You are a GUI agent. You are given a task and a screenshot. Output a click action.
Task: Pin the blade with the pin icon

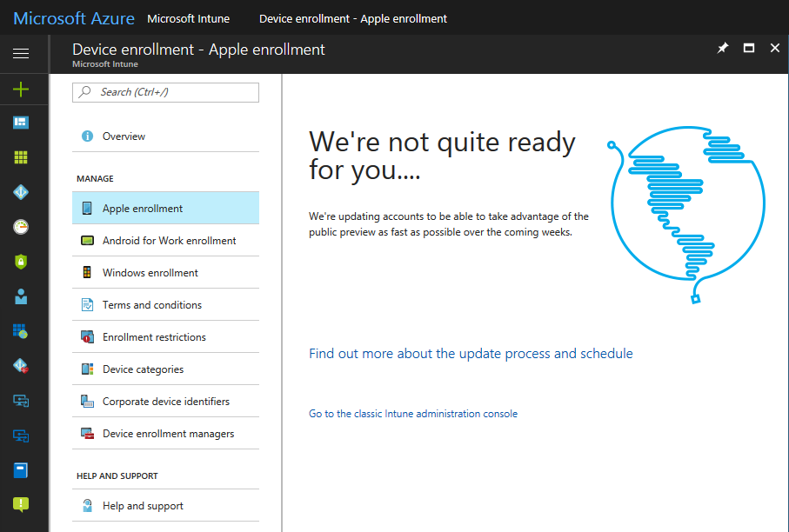723,49
